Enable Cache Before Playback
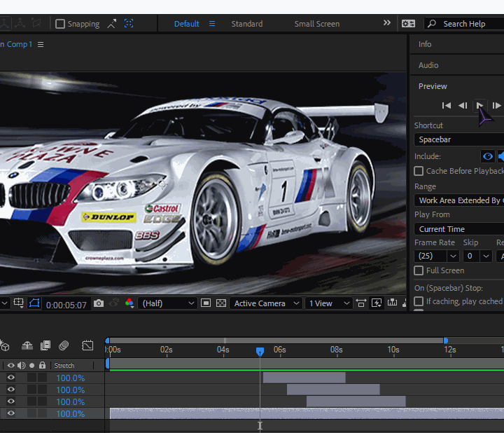This screenshot has width=504, height=433. (x=419, y=171)
